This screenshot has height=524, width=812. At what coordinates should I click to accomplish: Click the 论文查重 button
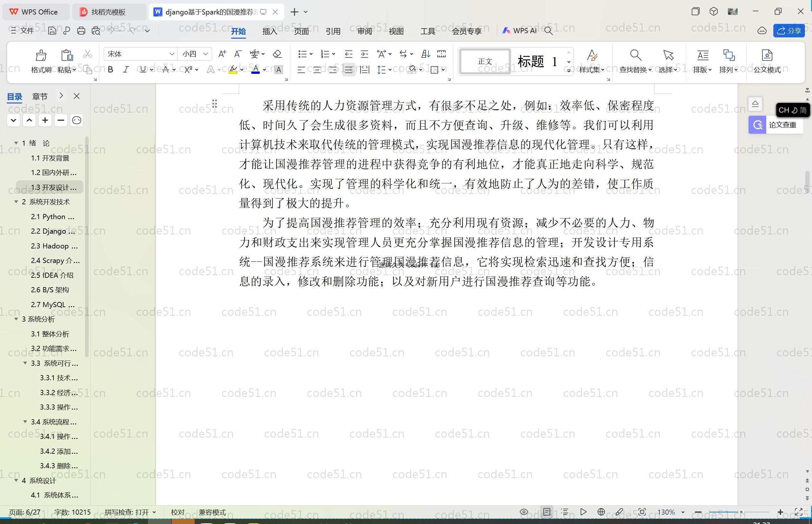coord(776,125)
